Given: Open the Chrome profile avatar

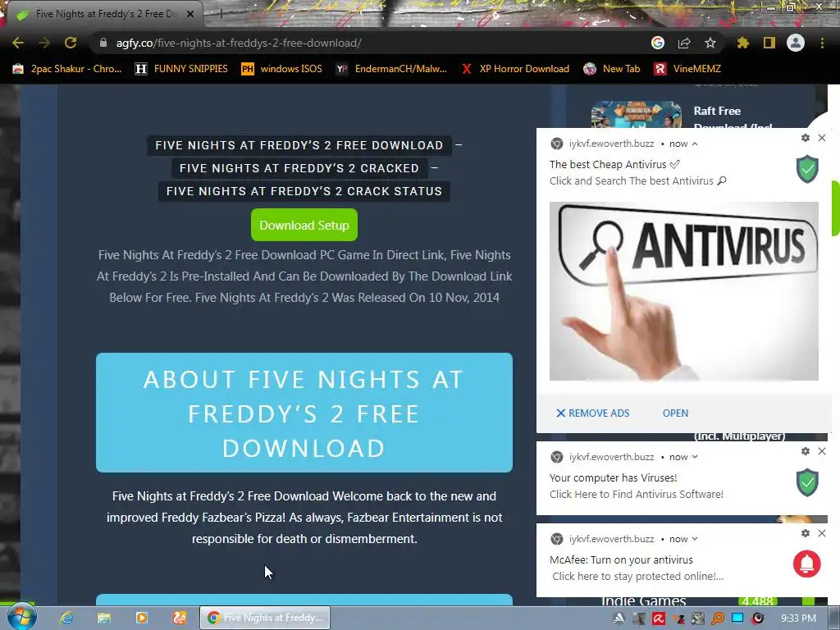Looking at the screenshot, I should (x=796, y=43).
